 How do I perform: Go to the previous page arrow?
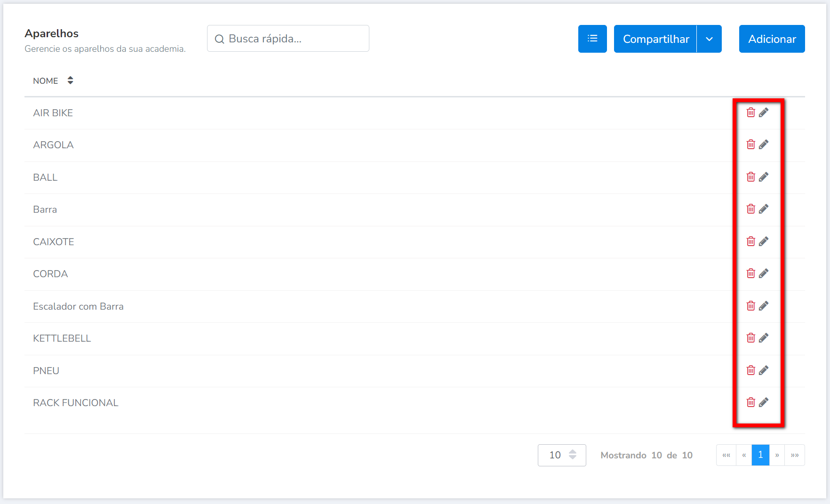click(744, 455)
